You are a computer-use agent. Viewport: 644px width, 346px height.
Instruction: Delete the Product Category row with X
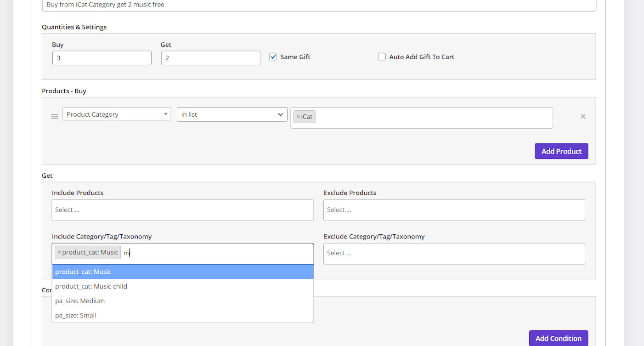(x=582, y=117)
